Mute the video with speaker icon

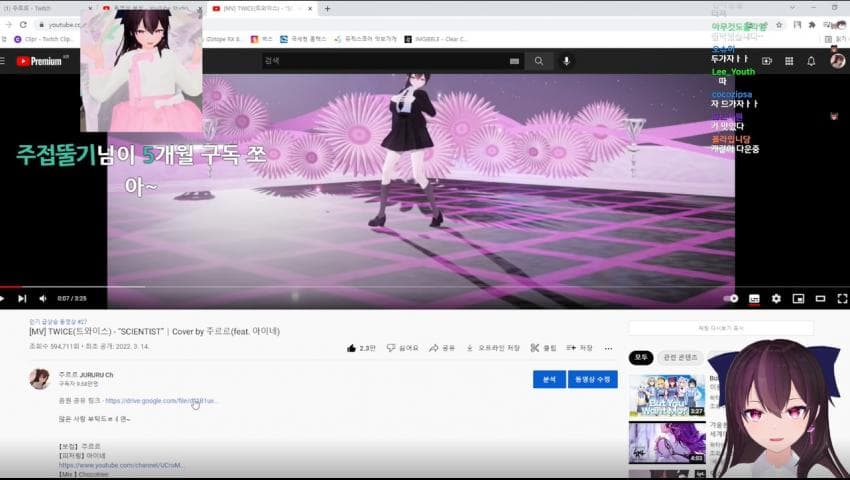(43, 298)
